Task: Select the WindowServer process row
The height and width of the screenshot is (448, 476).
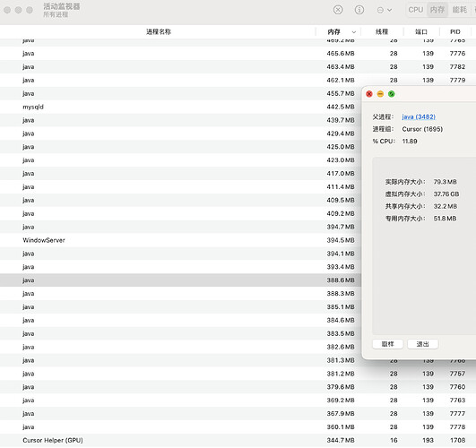Action: click(180, 240)
